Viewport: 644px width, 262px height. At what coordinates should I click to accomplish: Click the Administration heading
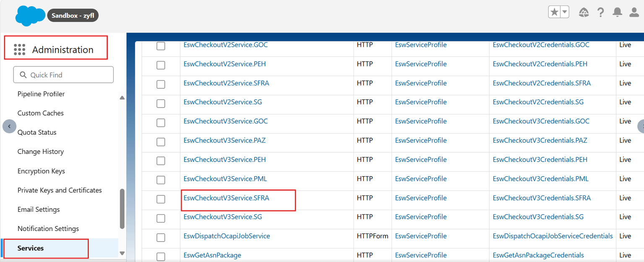coord(63,49)
